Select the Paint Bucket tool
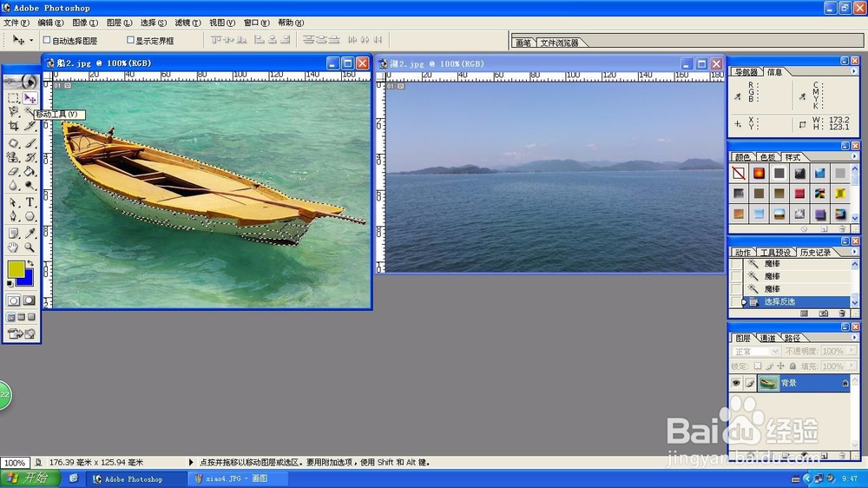The width and height of the screenshot is (868, 488). click(x=30, y=172)
